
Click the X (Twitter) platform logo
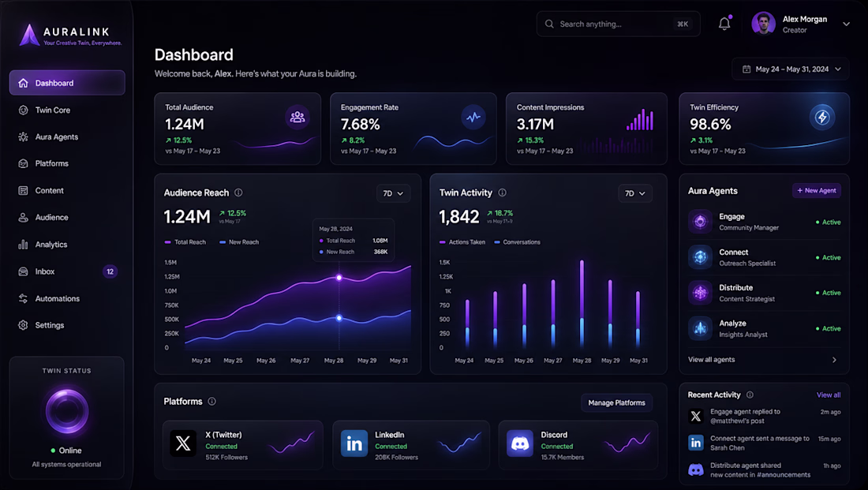183,443
